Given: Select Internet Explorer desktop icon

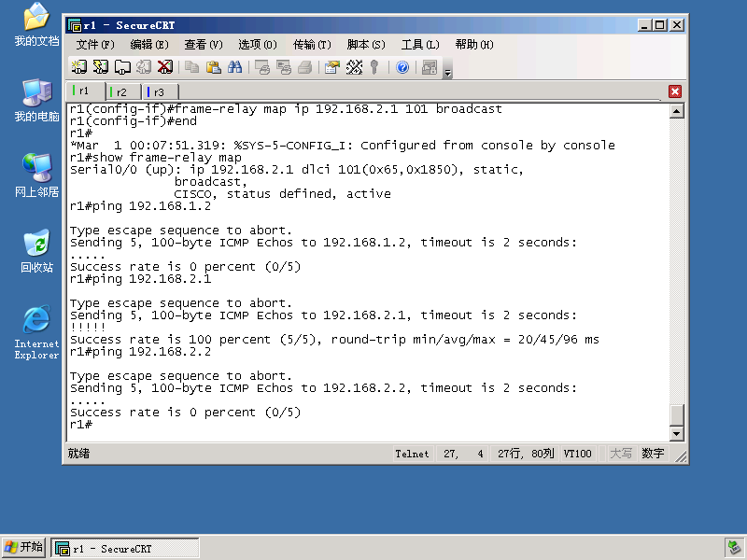Looking at the screenshot, I should [x=36, y=332].
